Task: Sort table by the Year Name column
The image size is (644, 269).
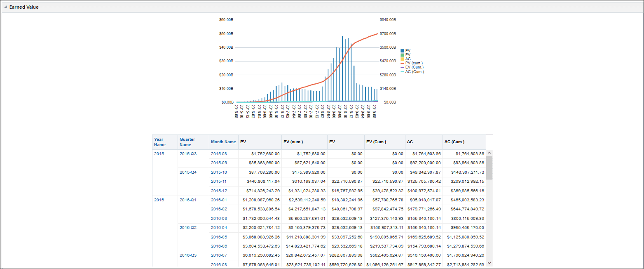Action: pos(160,142)
